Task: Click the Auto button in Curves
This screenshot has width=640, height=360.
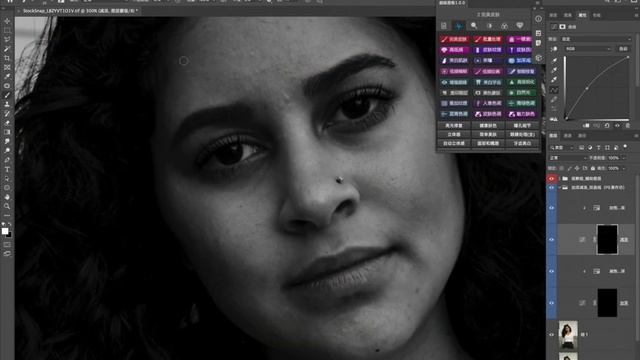Action: tap(623, 49)
